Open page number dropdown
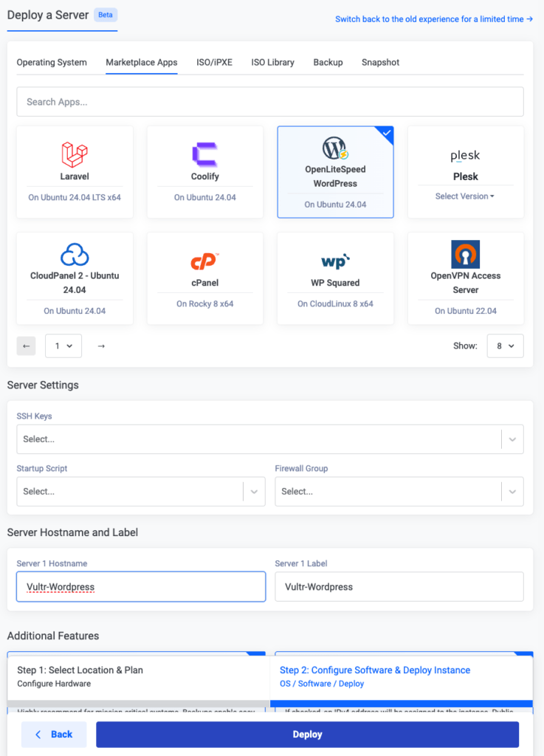The height and width of the screenshot is (756, 544). pos(63,346)
